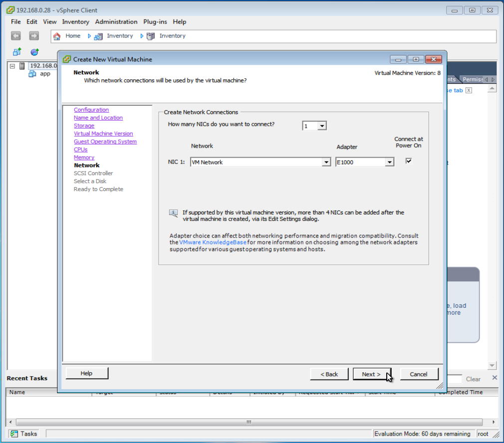
Task: Open the Plug-ins menu
Action: coord(155,22)
